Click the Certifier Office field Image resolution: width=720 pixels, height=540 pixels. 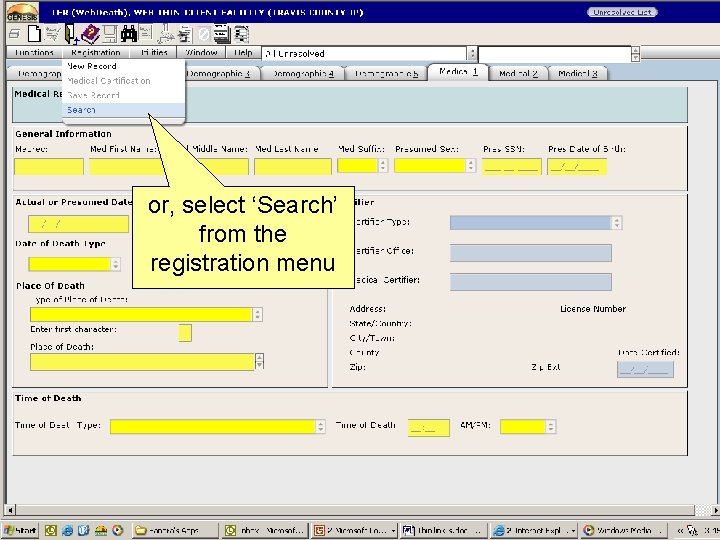(x=531, y=253)
